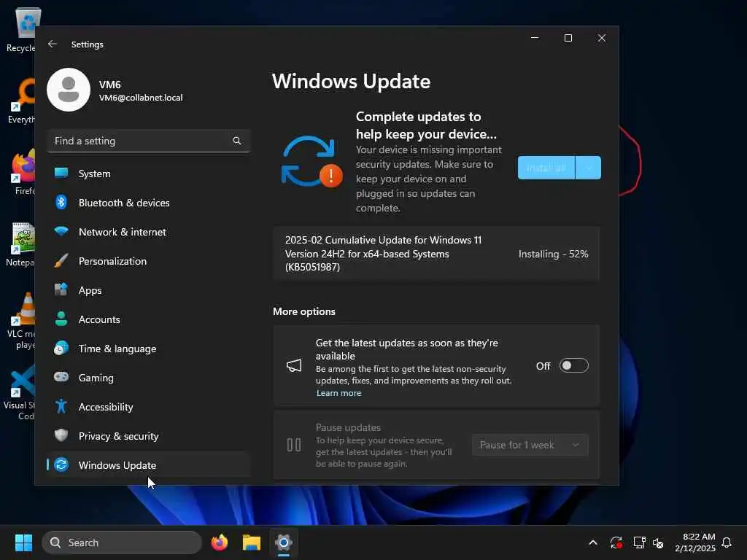Click the Network & internet wifi icon
The width and height of the screenshot is (747, 560).
61,232
